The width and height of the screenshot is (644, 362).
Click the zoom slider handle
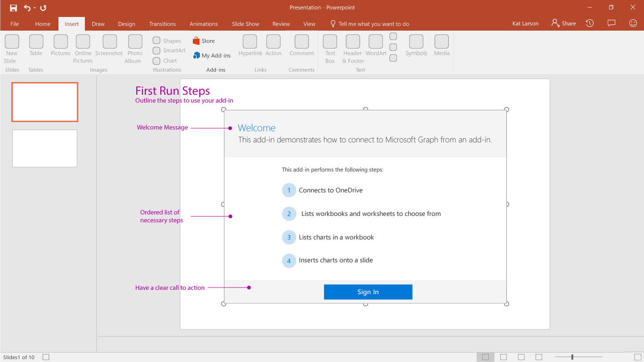click(572, 357)
